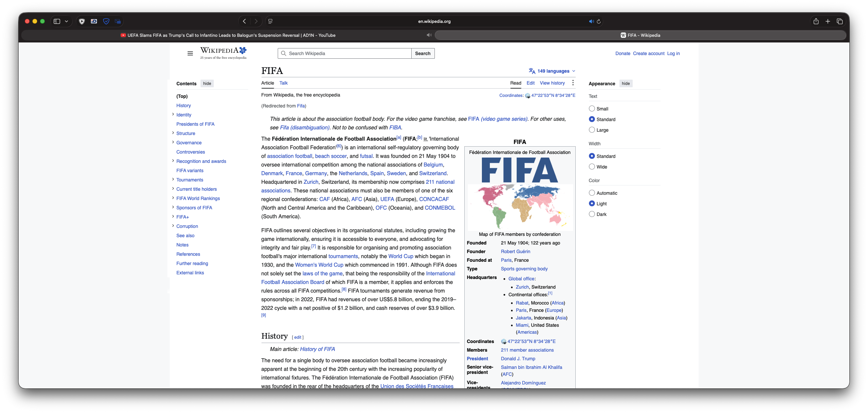Select the Article tab
Viewport: 868px width, 413px height.
[x=267, y=83]
